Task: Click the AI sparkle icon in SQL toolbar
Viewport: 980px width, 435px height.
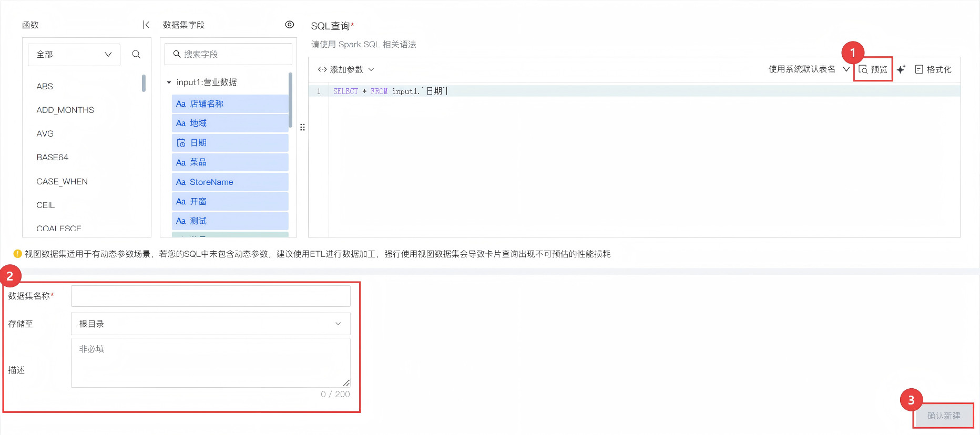Action: [x=901, y=69]
